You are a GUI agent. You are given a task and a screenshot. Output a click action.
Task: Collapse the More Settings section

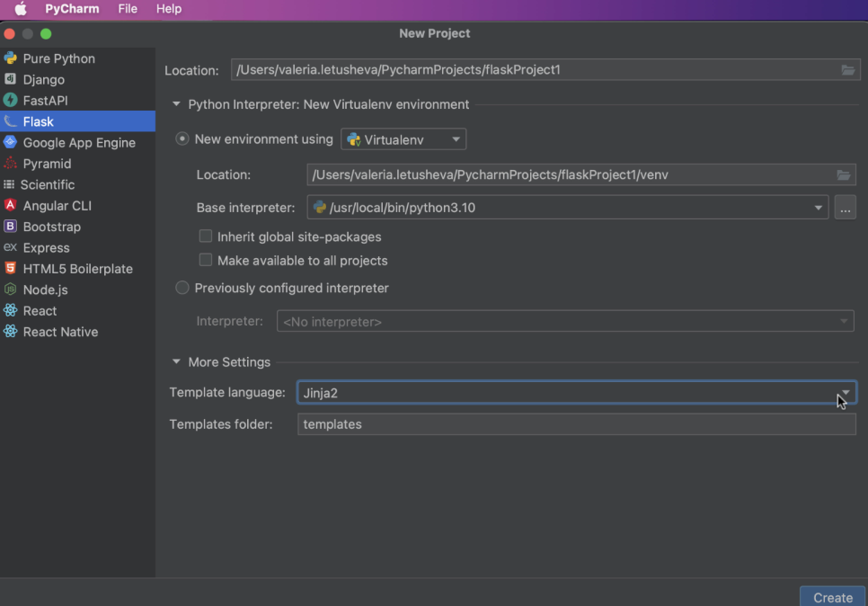pyautogui.click(x=177, y=362)
